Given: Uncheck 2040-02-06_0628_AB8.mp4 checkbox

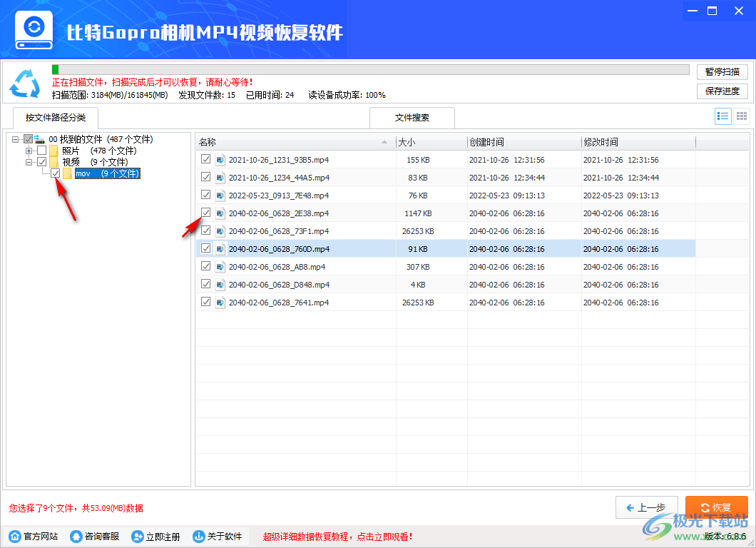Looking at the screenshot, I should 206,266.
